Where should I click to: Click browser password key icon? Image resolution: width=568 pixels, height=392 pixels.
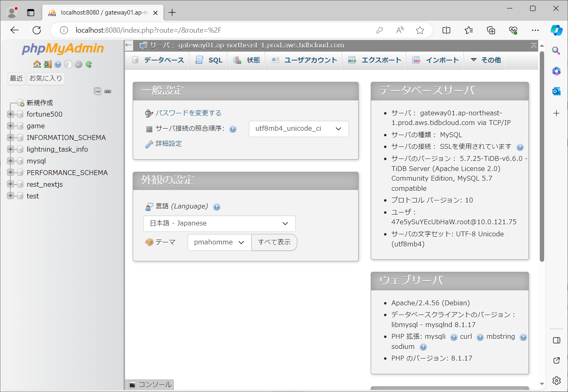coord(380,30)
